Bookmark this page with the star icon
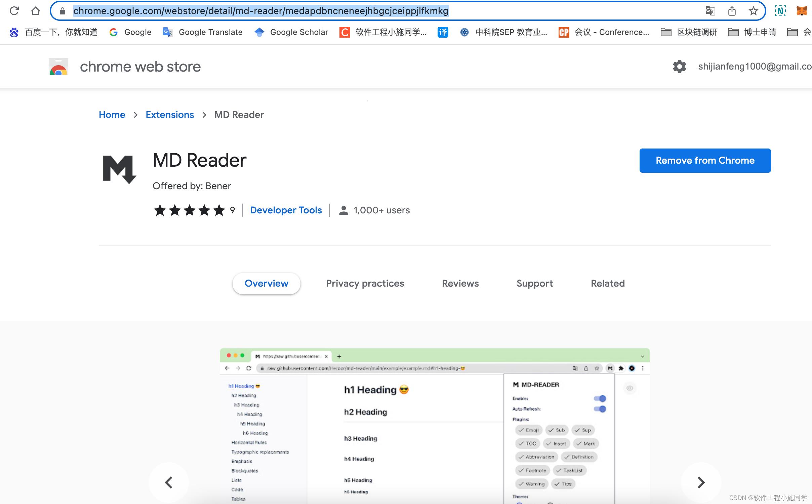 coord(754,11)
